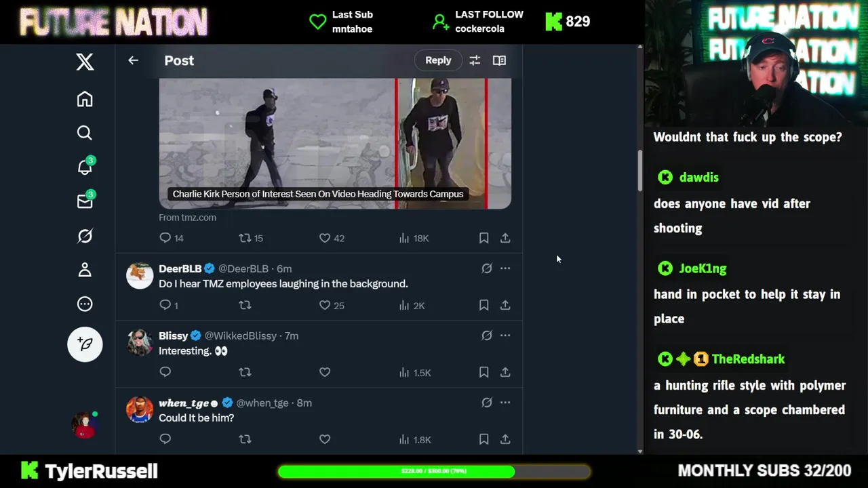Click the scrollbar down arrow
The height and width of the screenshot is (488, 868).
639,451
